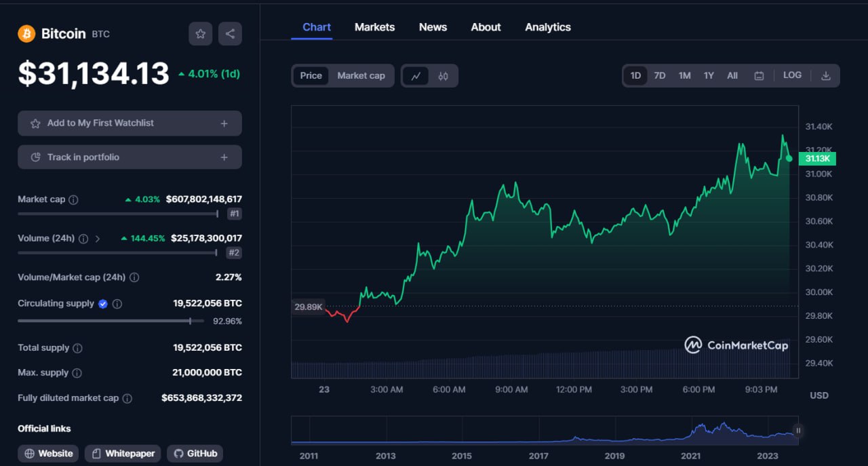This screenshot has width=868, height=466.
Task: Click the Circulating supply progress bar
Action: pyautogui.click(x=111, y=321)
